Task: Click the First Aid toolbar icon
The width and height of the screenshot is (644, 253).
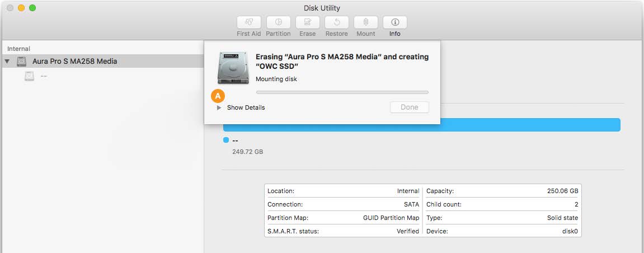Action: point(249,22)
